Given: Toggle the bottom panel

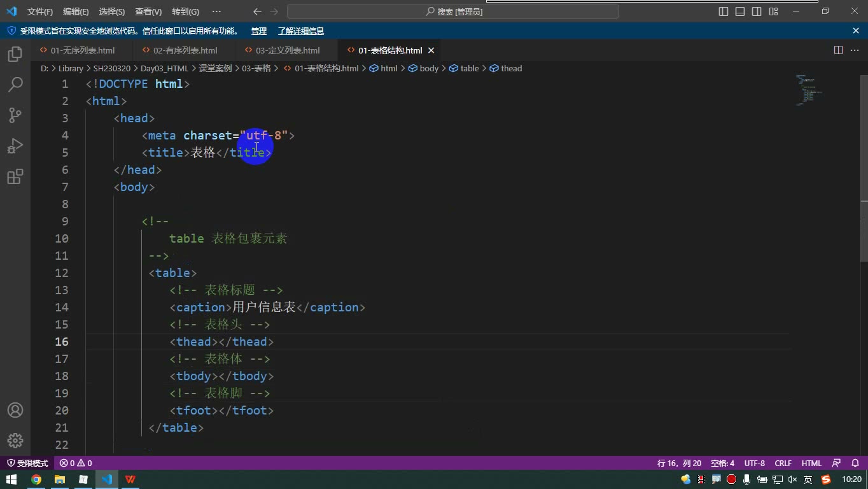Looking at the screenshot, I should click(740, 11).
